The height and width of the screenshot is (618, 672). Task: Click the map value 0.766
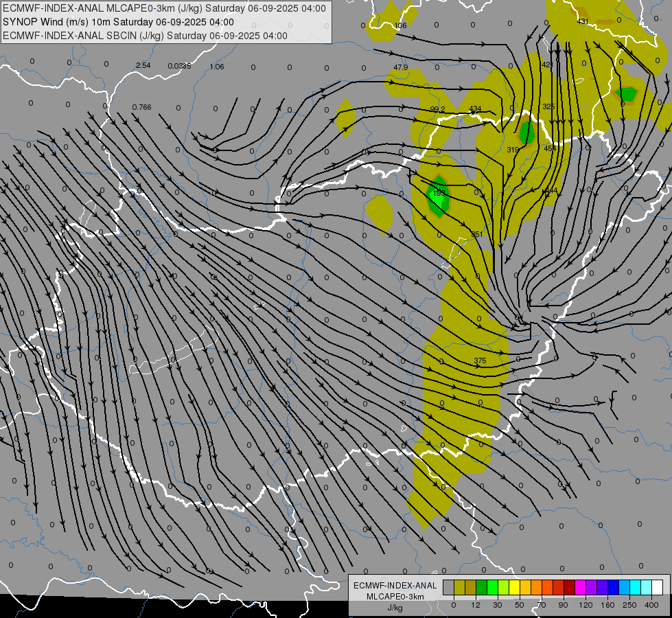coord(141,107)
